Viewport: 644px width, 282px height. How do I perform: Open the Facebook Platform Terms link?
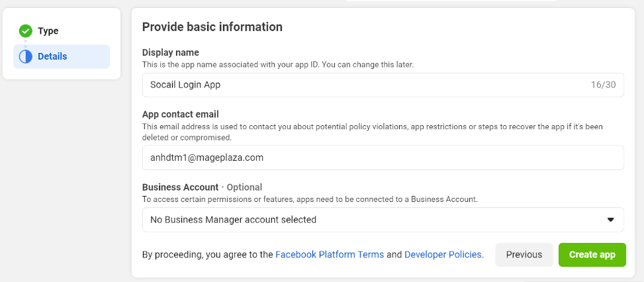point(329,254)
